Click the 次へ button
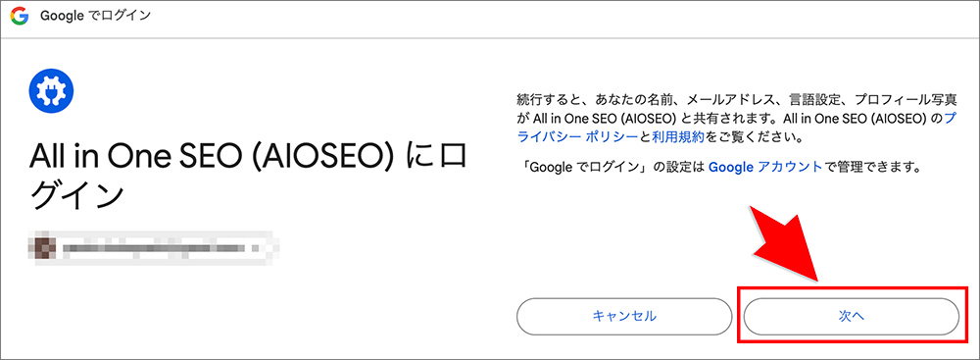 (x=851, y=316)
